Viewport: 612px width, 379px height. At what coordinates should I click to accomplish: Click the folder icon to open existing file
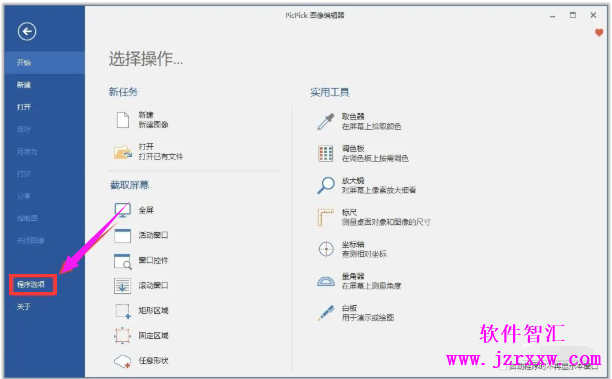point(123,152)
